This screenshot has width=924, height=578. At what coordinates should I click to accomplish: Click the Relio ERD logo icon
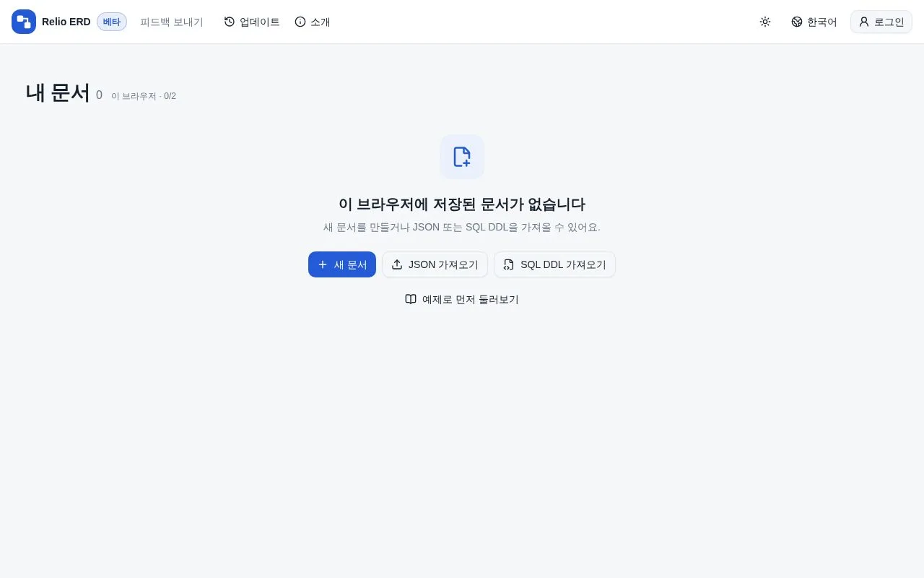pyautogui.click(x=24, y=22)
